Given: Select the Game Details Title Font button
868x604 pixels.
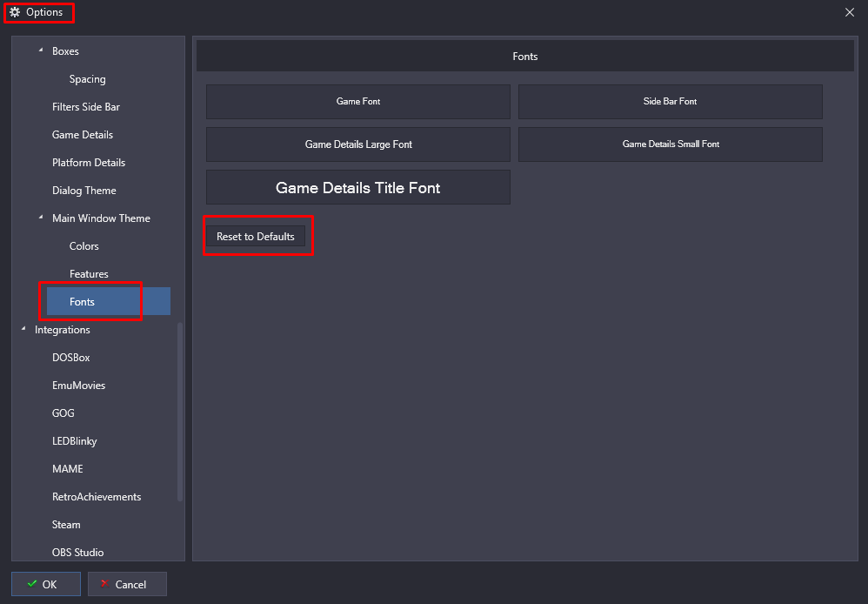Looking at the screenshot, I should point(358,187).
